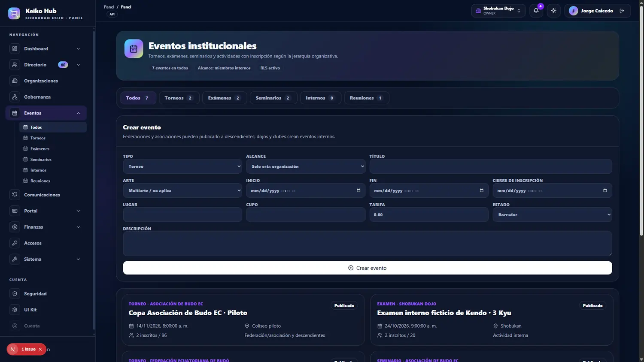
Task: Open Internos submenu item in sidebar
Action: 53,170
